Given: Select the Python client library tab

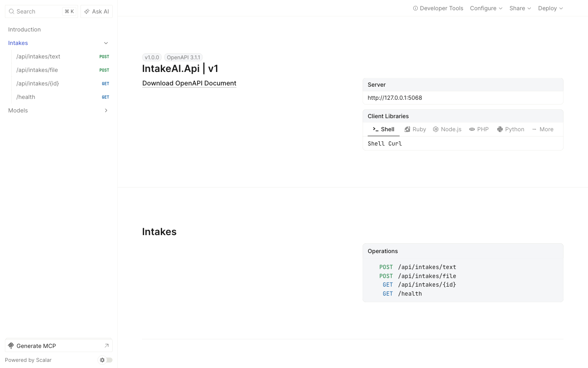Looking at the screenshot, I should [x=510, y=129].
